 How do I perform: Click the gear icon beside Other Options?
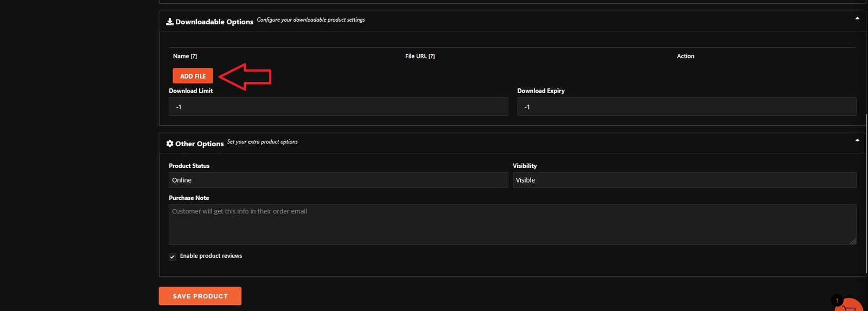[170, 144]
